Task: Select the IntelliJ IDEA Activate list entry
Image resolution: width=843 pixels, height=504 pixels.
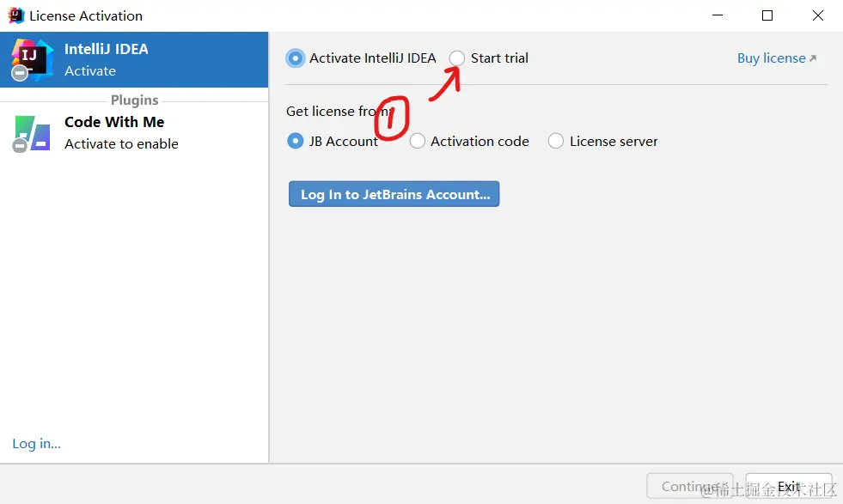Action: tap(134, 59)
